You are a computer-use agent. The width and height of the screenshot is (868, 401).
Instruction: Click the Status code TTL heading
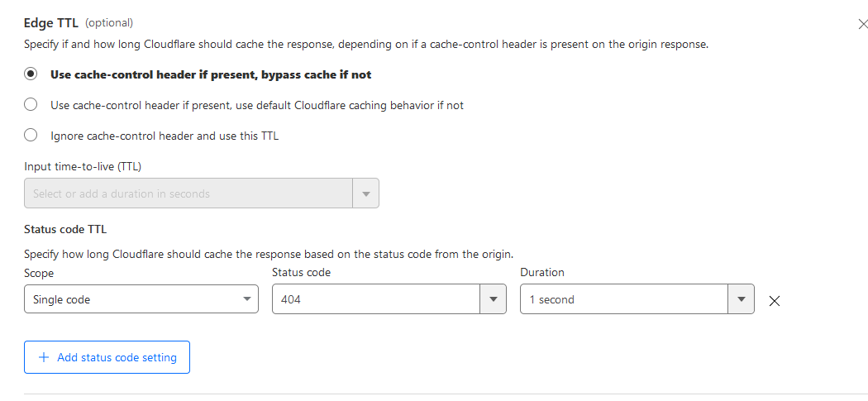tap(65, 229)
